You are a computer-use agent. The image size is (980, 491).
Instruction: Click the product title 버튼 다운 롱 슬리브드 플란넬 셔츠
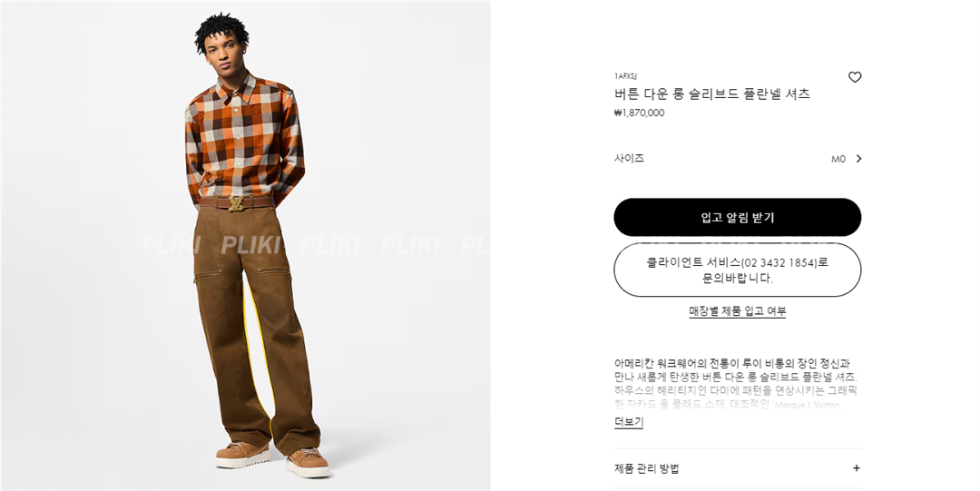click(712, 93)
